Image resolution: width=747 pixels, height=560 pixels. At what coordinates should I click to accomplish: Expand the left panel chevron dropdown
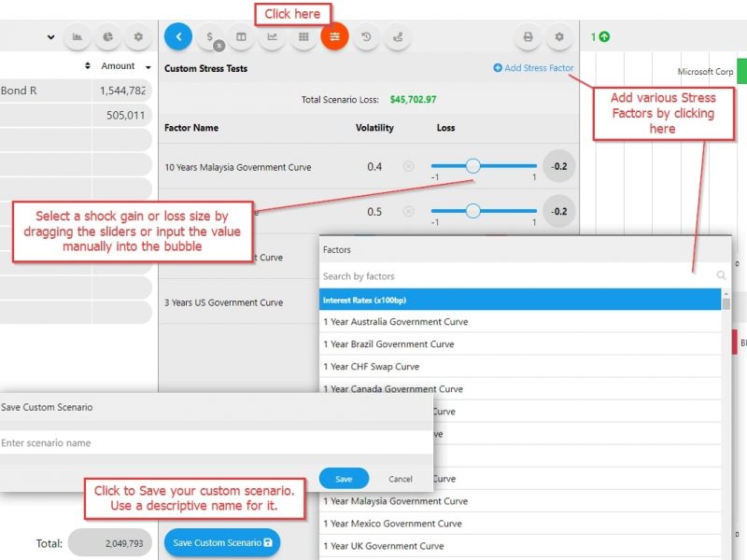(x=49, y=37)
